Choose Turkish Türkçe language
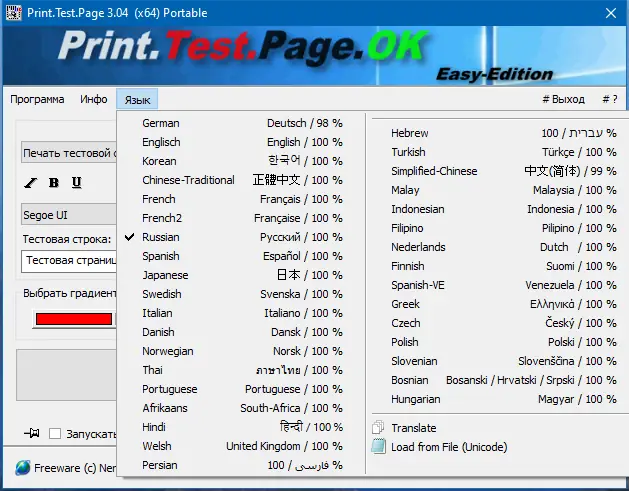The width and height of the screenshot is (629, 491). coord(498,152)
